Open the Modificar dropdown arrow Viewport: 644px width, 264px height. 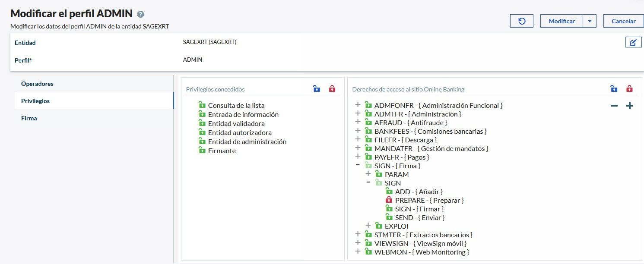click(x=590, y=21)
